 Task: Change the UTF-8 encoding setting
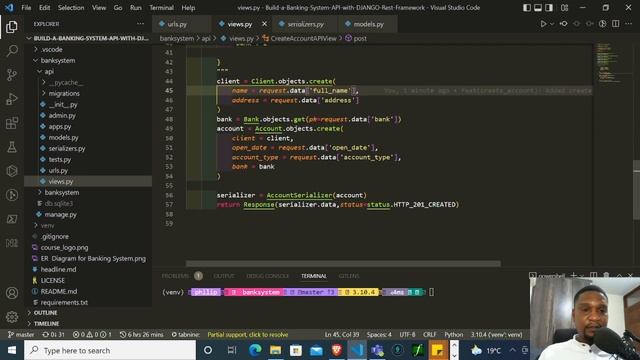[x=407, y=334]
